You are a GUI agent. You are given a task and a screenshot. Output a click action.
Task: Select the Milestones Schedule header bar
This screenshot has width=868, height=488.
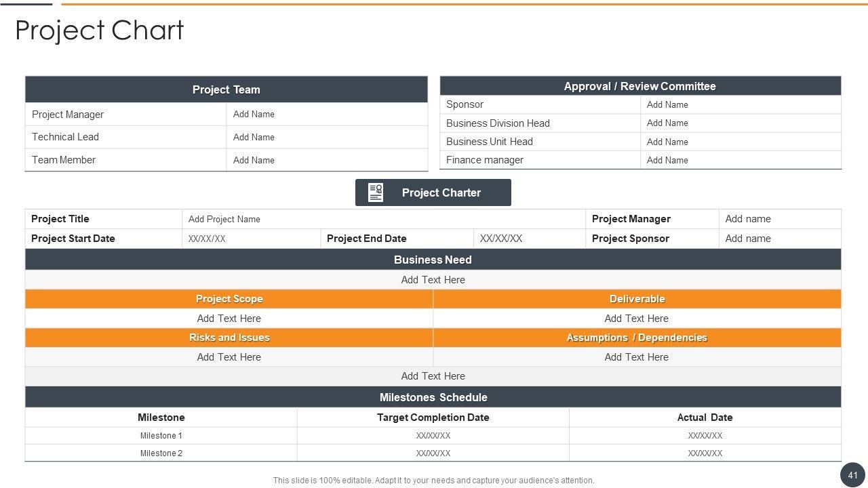click(x=433, y=397)
